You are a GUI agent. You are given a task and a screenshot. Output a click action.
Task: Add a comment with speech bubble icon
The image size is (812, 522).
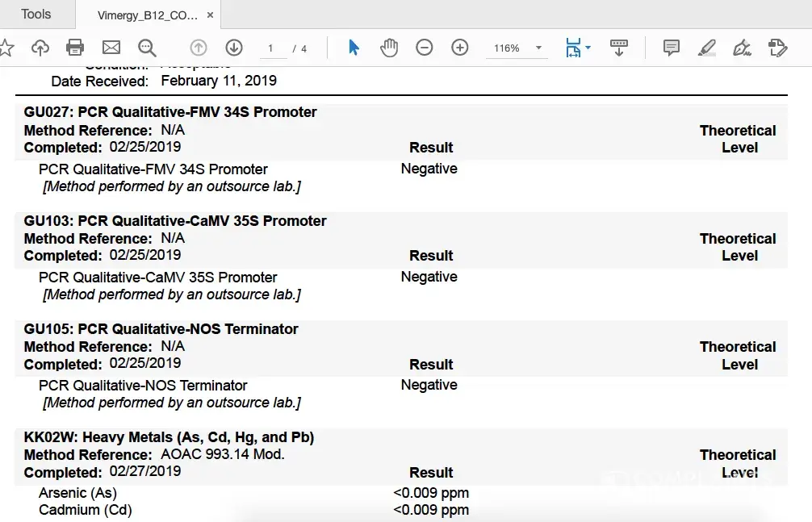click(x=672, y=48)
